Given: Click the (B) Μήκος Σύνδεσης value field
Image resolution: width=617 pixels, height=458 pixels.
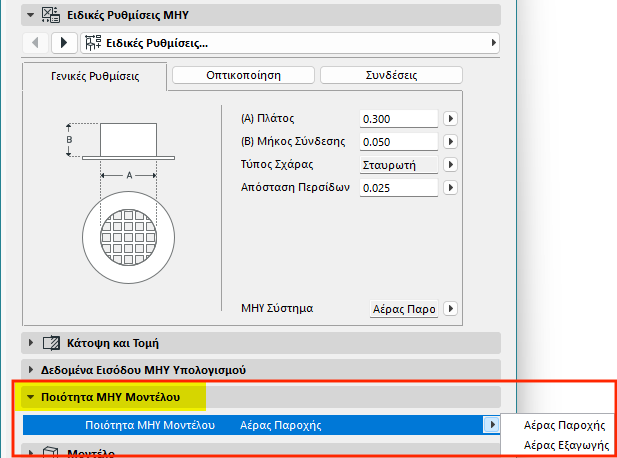Looking at the screenshot, I should (399, 142).
